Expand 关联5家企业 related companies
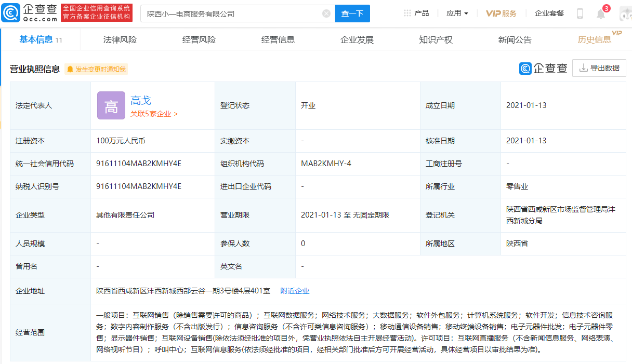Viewport: 632px width, 364px height. pos(154,114)
